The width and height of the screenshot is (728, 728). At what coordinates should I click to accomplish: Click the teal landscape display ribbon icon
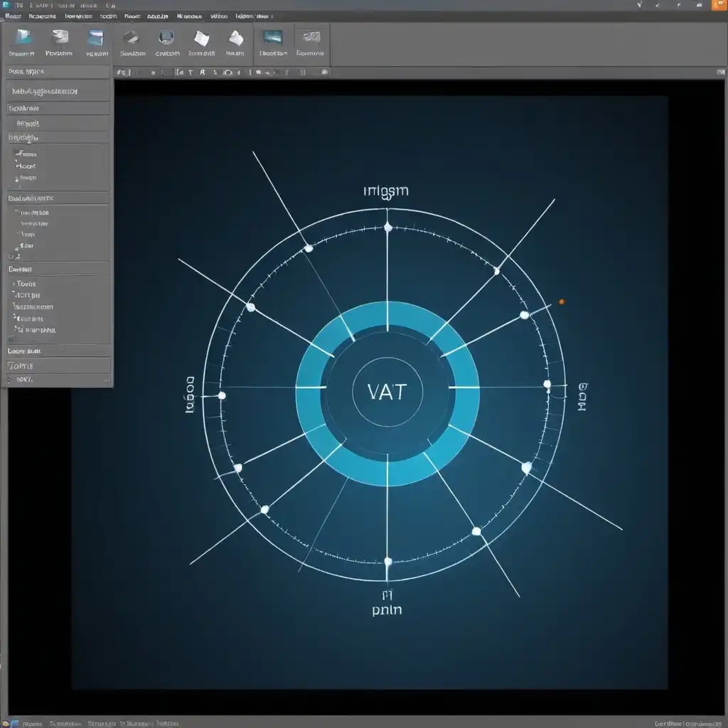click(x=272, y=37)
